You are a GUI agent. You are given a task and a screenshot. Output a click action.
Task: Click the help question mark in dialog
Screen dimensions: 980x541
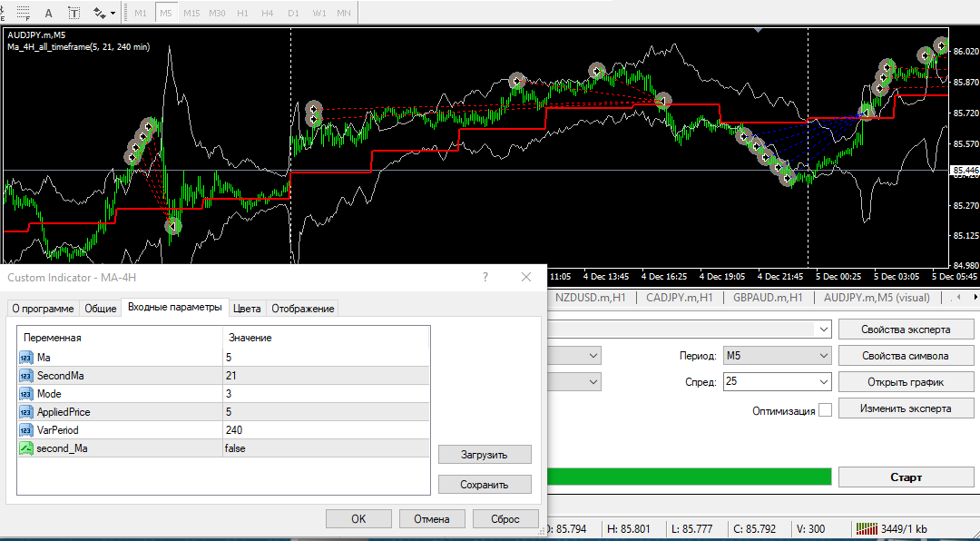tap(485, 277)
